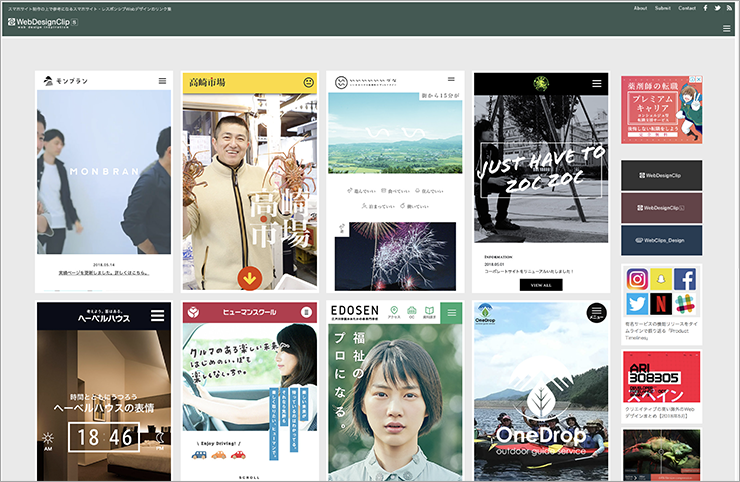The width and height of the screenshot is (740, 482).
Task: Open the Facebook icon in header
Action: [706, 8]
